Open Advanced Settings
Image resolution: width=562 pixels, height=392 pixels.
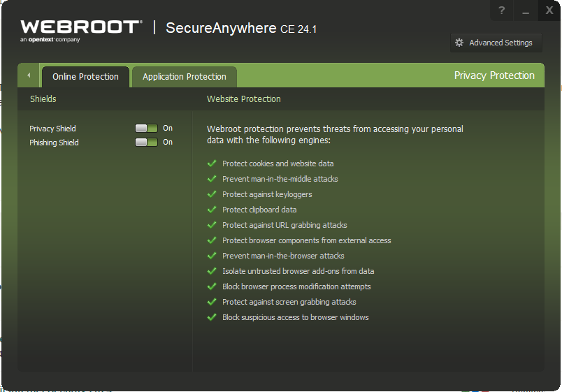pyautogui.click(x=496, y=43)
